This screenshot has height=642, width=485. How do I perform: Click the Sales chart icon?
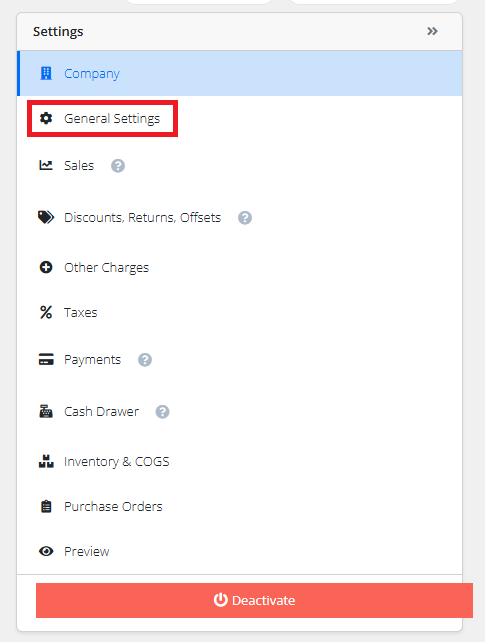[46, 165]
